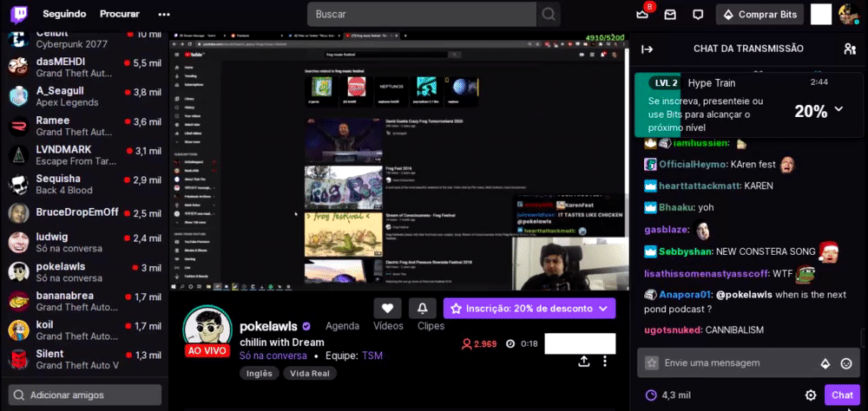This screenshot has height=411, width=868.
Task: Follow channel with the heart button
Action: point(387,308)
